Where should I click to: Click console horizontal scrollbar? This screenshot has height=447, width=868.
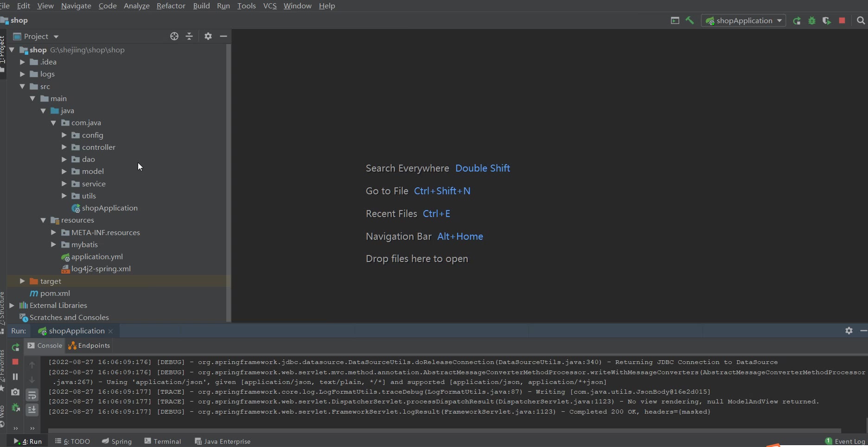click(444, 430)
